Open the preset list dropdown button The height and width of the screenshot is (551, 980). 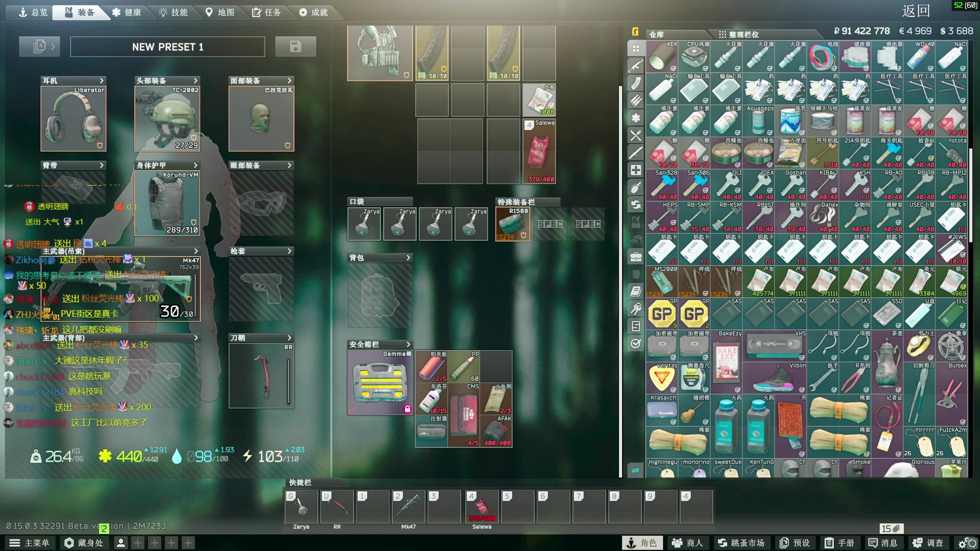tap(39, 47)
